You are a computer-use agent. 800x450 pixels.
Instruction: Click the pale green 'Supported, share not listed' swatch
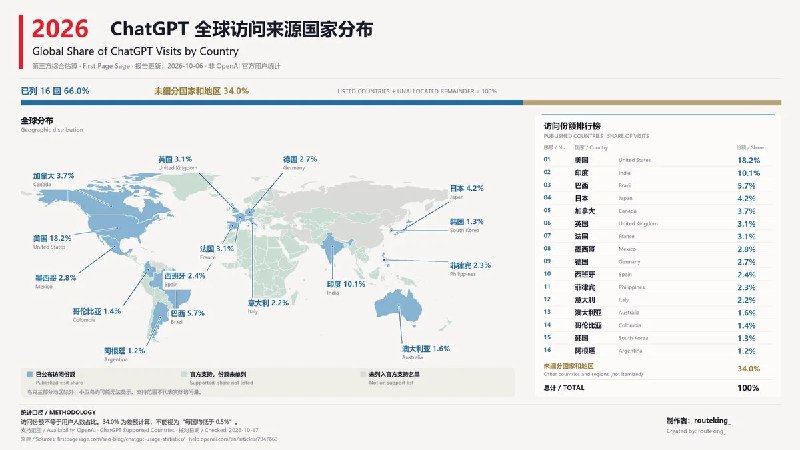[x=184, y=374]
